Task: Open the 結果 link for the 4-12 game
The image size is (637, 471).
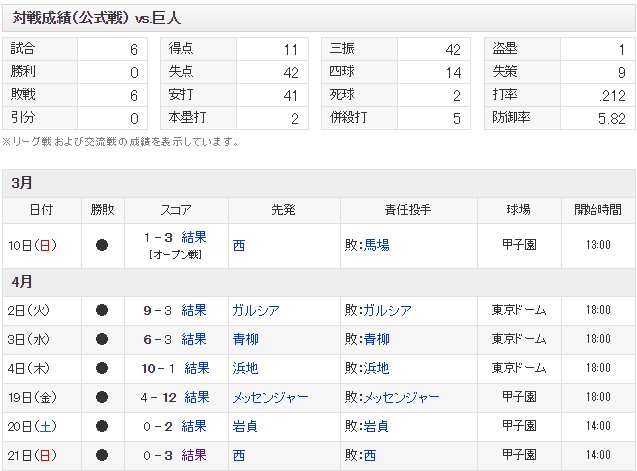Action: [x=197, y=397]
